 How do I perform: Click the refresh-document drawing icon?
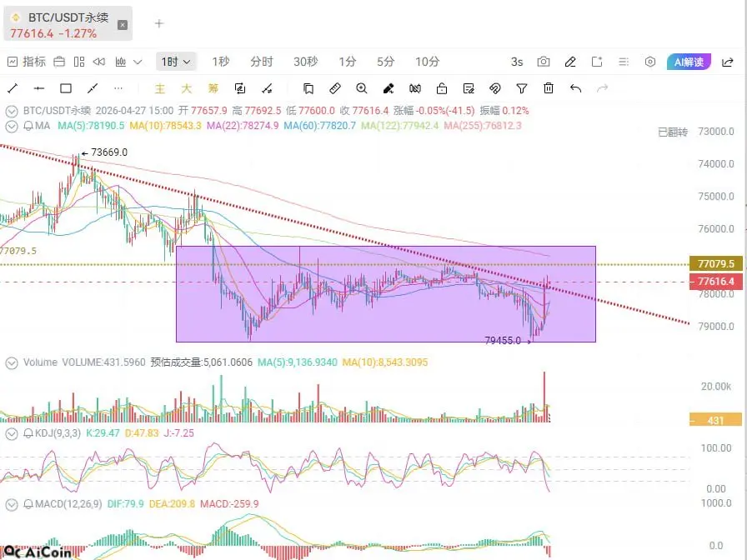pos(240,88)
